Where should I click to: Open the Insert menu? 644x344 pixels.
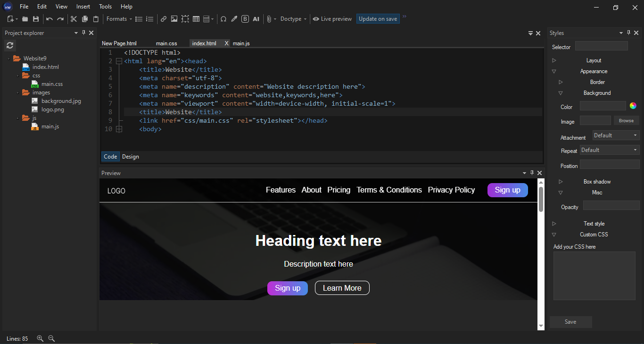point(83,7)
